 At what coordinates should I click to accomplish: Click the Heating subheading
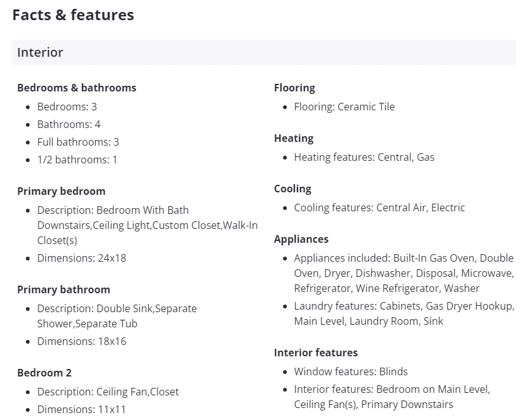tap(294, 138)
